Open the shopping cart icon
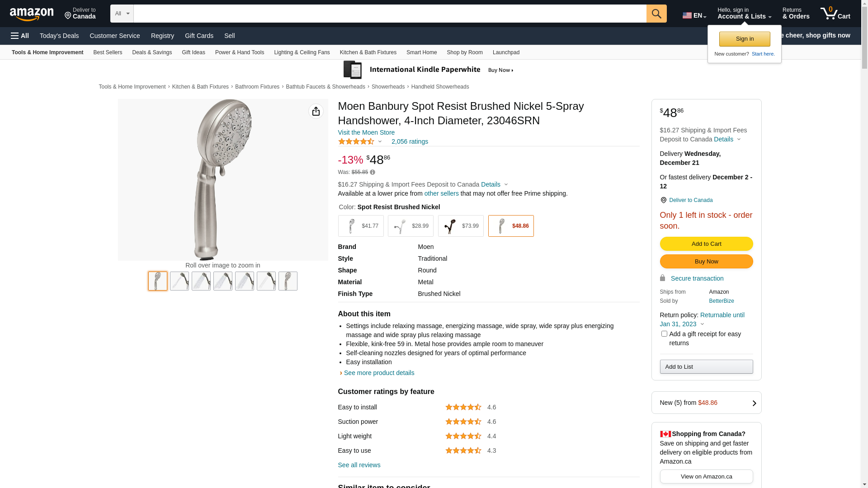The width and height of the screenshot is (868, 488). click(x=835, y=14)
